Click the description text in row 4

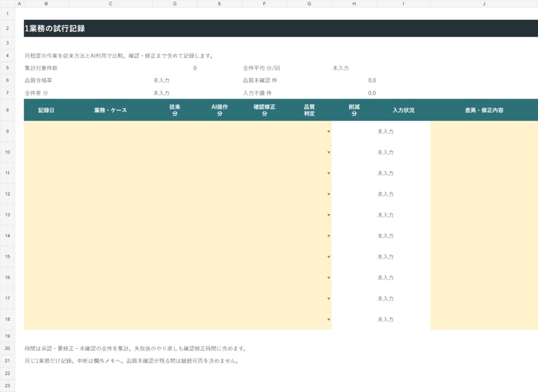pyautogui.click(x=119, y=56)
